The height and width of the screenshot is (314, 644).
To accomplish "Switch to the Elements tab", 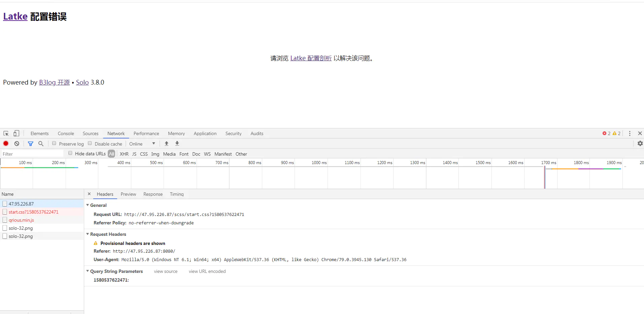I will pos(40,133).
